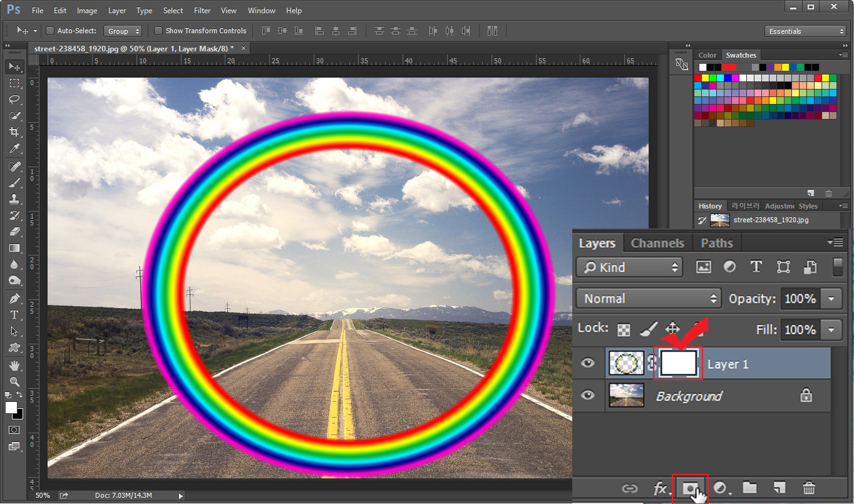Viewport: 854px width, 504px height.
Task: Hide Layer 1 with eye icon
Action: pos(587,363)
